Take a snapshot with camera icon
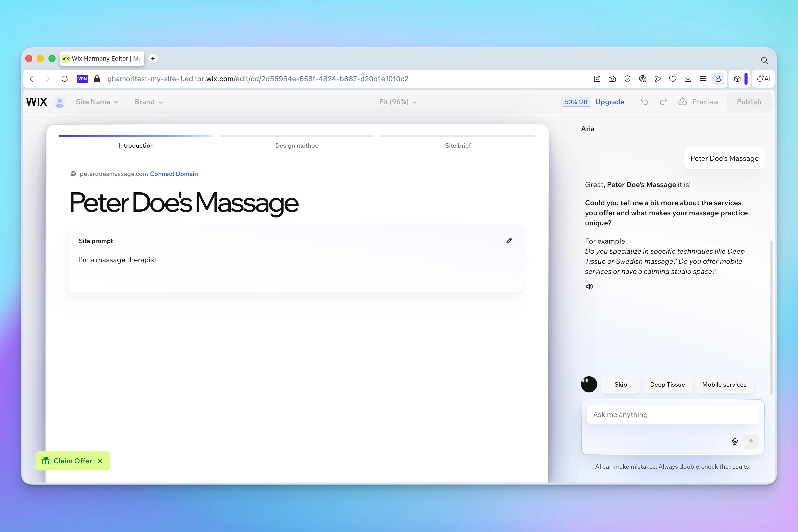798x532 pixels. [613, 79]
